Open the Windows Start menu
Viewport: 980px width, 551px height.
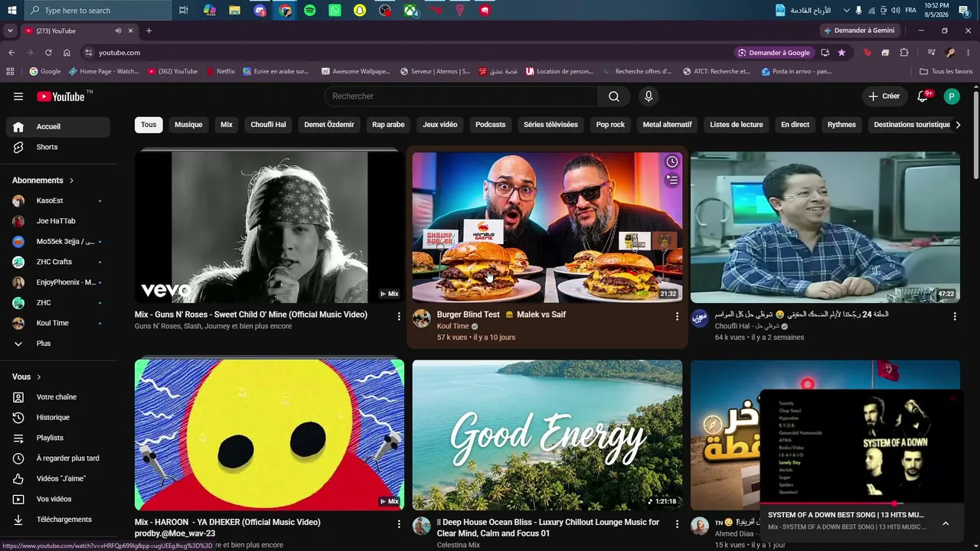click(11, 10)
